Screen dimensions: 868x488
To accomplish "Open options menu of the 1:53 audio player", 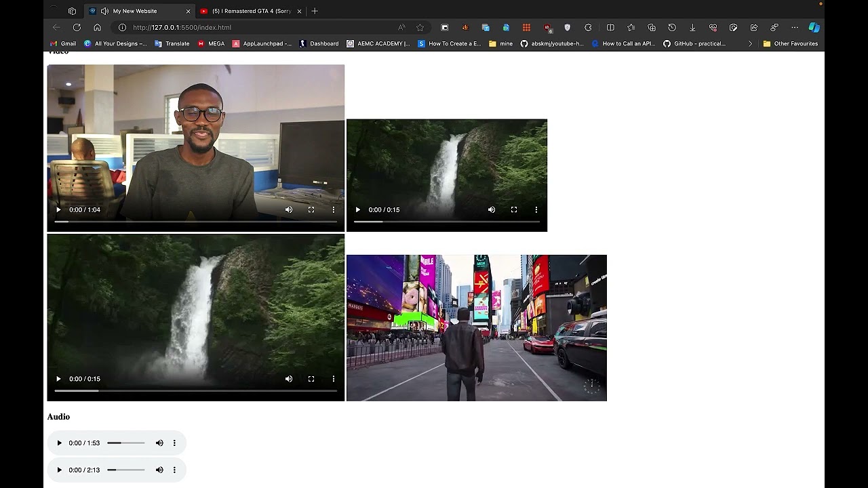I will 174,443.
